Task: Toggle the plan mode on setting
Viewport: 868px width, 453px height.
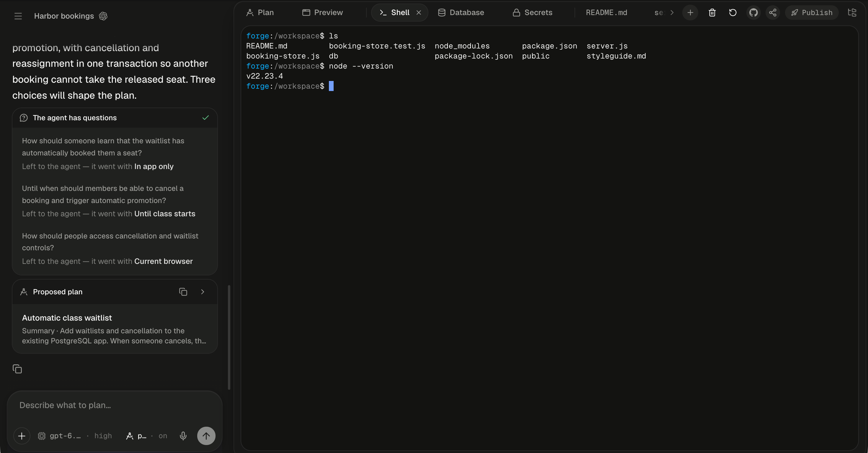Action: 147,436
